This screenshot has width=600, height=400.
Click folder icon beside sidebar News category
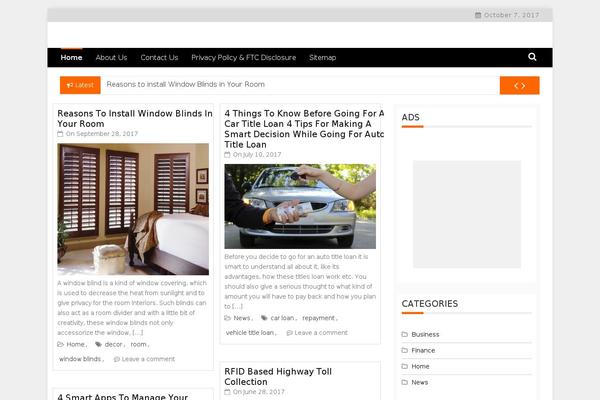tap(404, 382)
